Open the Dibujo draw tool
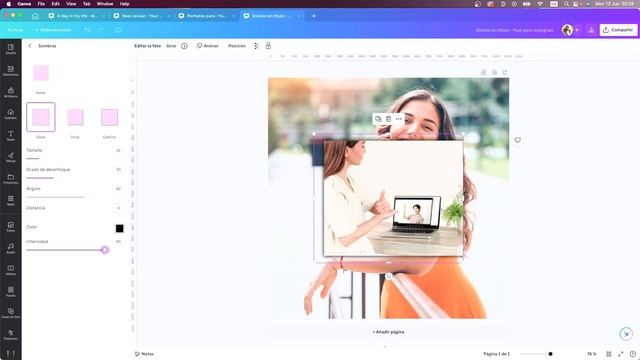Viewport: 640px width, 360px height. (x=11, y=158)
